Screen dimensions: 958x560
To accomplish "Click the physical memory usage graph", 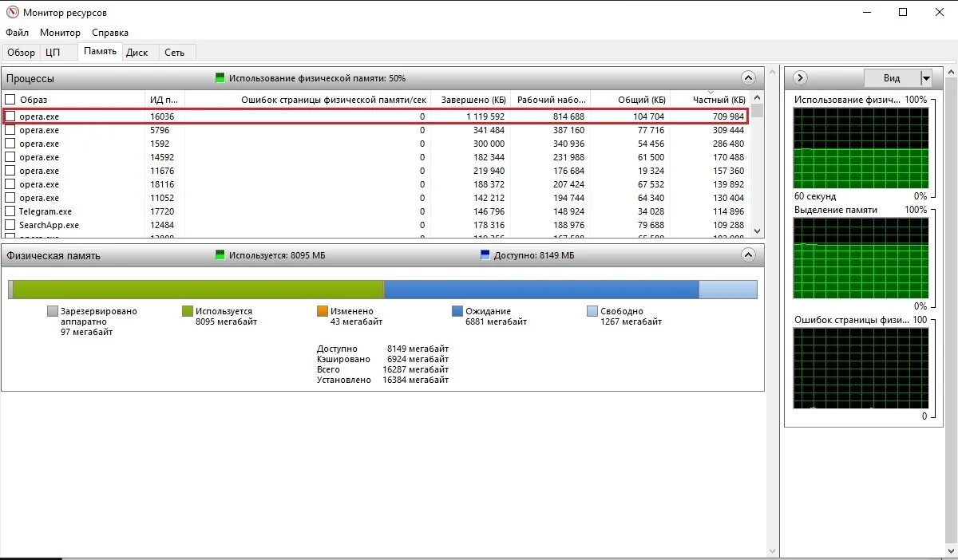I will tap(861, 148).
